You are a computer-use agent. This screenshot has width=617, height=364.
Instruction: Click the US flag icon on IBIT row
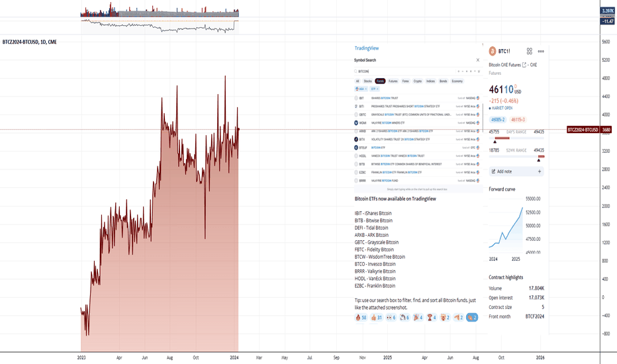[x=478, y=98]
